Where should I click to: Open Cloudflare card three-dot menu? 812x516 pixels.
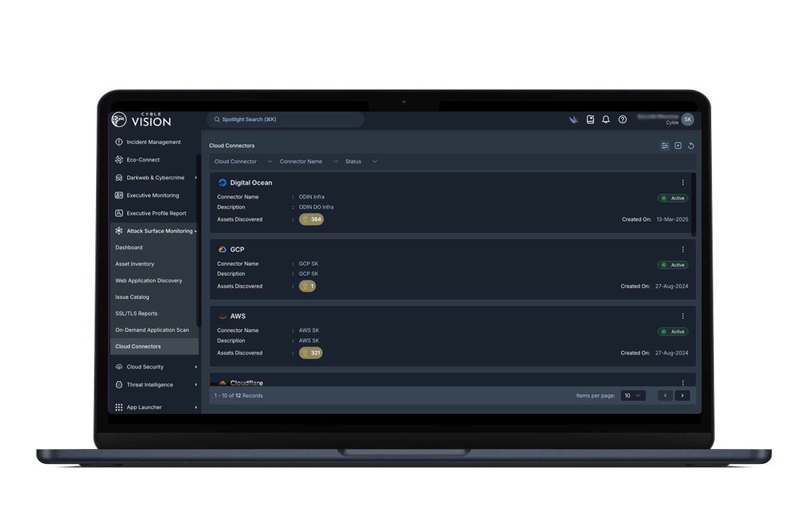click(683, 383)
